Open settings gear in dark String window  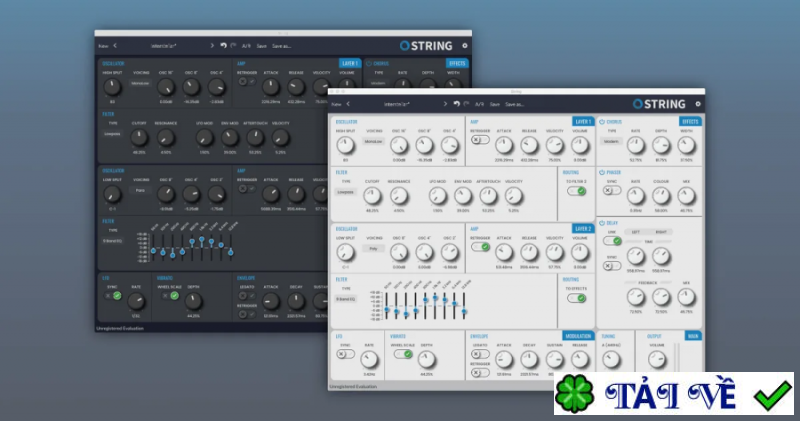(464, 45)
